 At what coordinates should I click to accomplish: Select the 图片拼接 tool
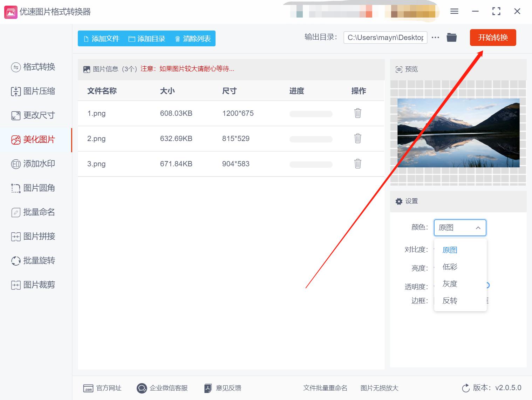(x=35, y=236)
